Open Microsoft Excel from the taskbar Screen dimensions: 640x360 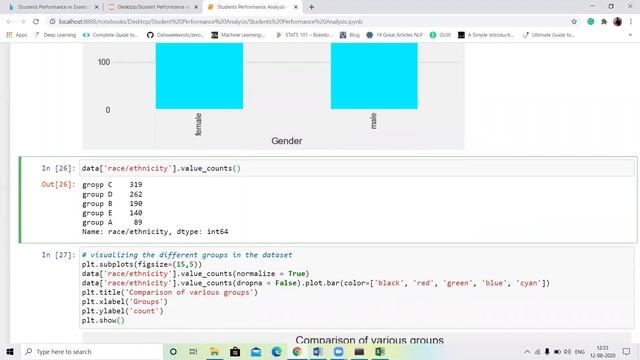pos(380,351)
